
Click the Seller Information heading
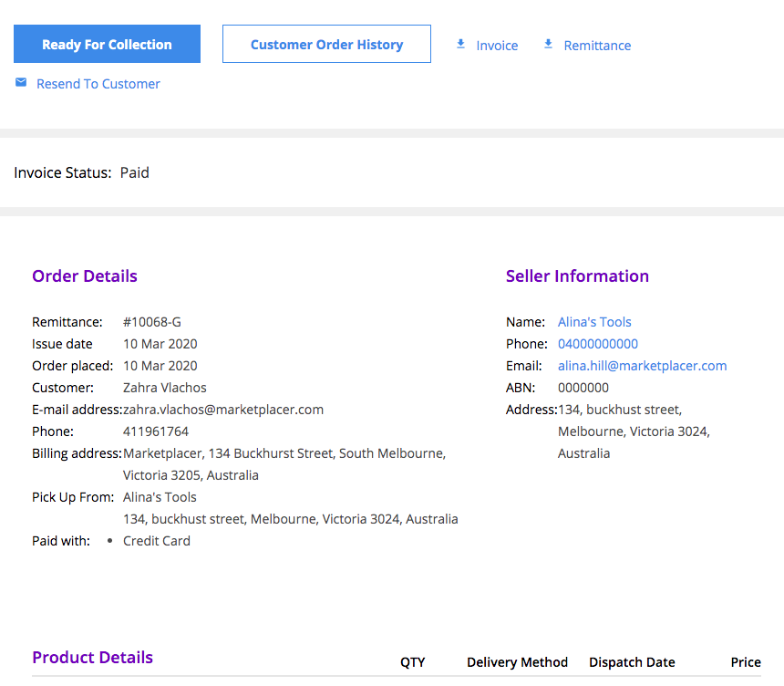click(x=577, y=276)
